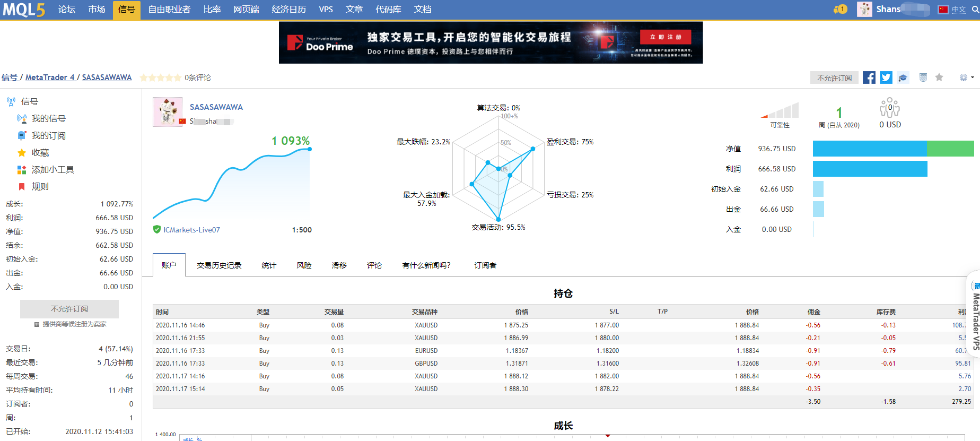Click the MetaTrader 4 breadcrumb link
980x441 pixels.
[x=50, y=77]
